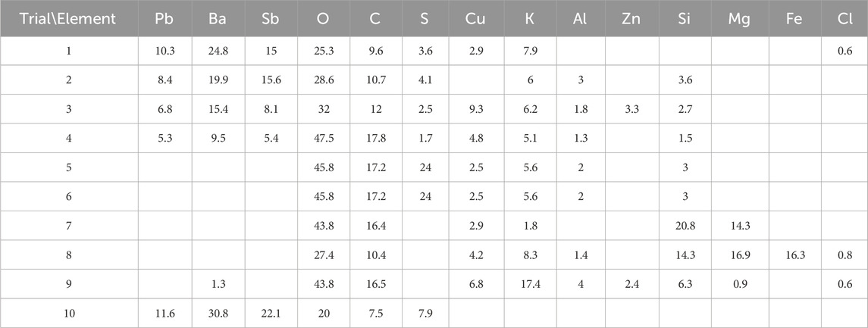Select the Cu column header
The height and width of the screenshot is (328, 868).
pyautogui.click(x=476, y=18)
